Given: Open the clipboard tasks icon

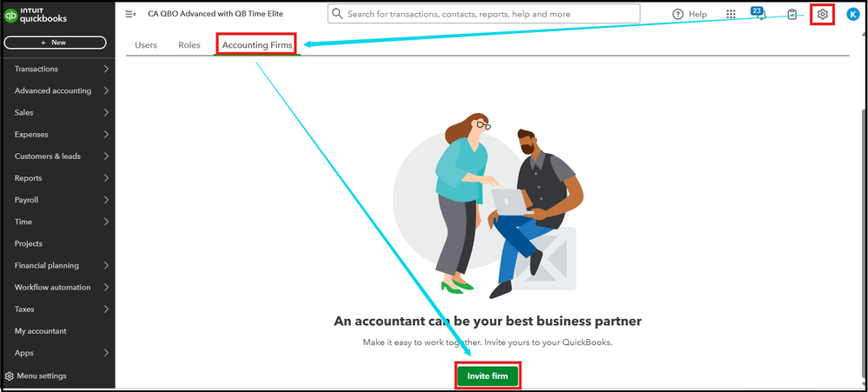Looking at the screenshot, I should click(792, 15).
